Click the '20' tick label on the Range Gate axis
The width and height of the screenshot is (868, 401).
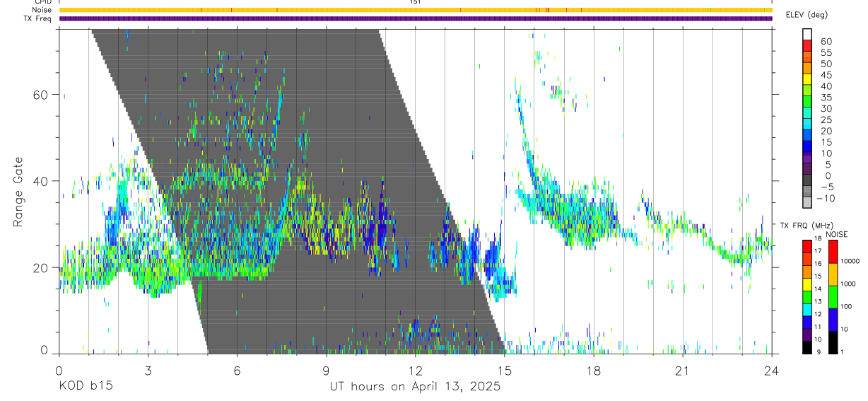pyautogui.click(x=40, y=267)
